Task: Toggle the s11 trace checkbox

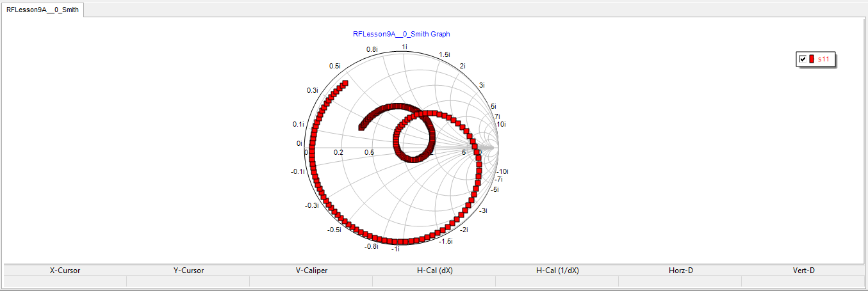Action: (802, 59)
